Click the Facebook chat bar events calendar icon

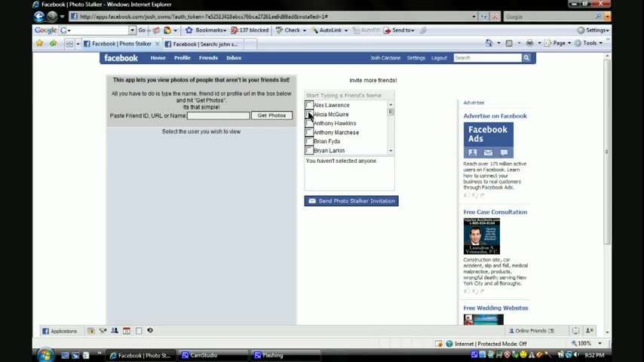[127, 330]
